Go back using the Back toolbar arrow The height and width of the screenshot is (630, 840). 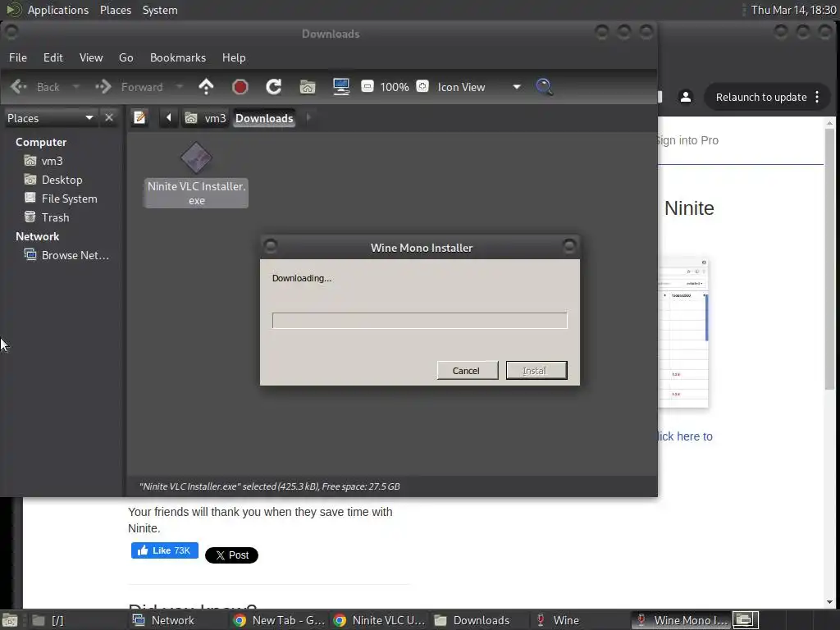[x=34, y=87]
